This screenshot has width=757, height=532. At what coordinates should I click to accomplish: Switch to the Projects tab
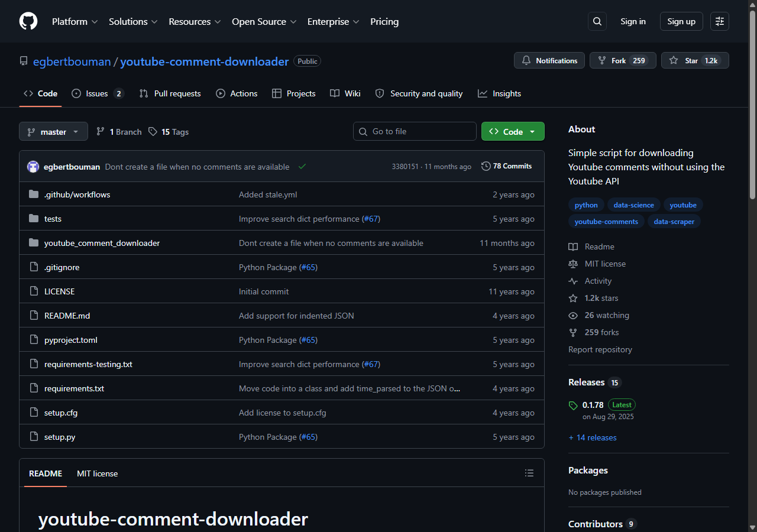pos(293,93)
